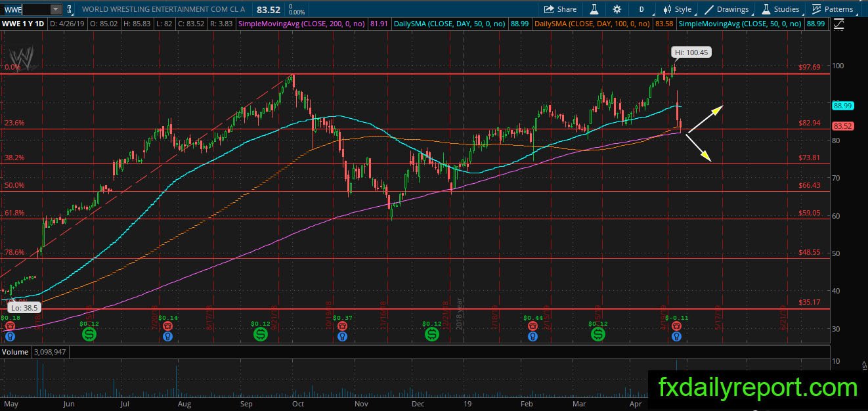Select SimpleMovingAvg (CLOSE, 50, 0, no) study label
This screenshot has width=868, height=411.
coord(741,24)
